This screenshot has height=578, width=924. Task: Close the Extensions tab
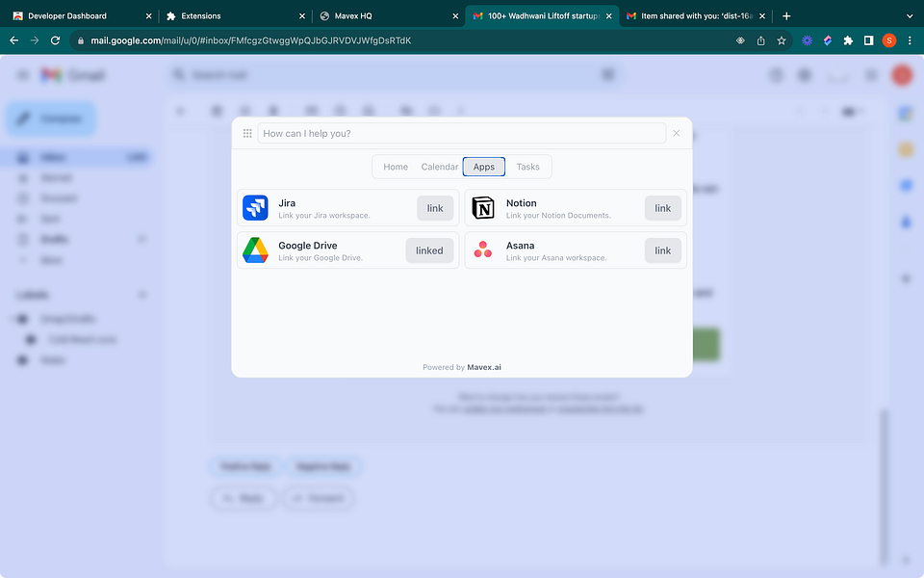(x=301, y=16)
